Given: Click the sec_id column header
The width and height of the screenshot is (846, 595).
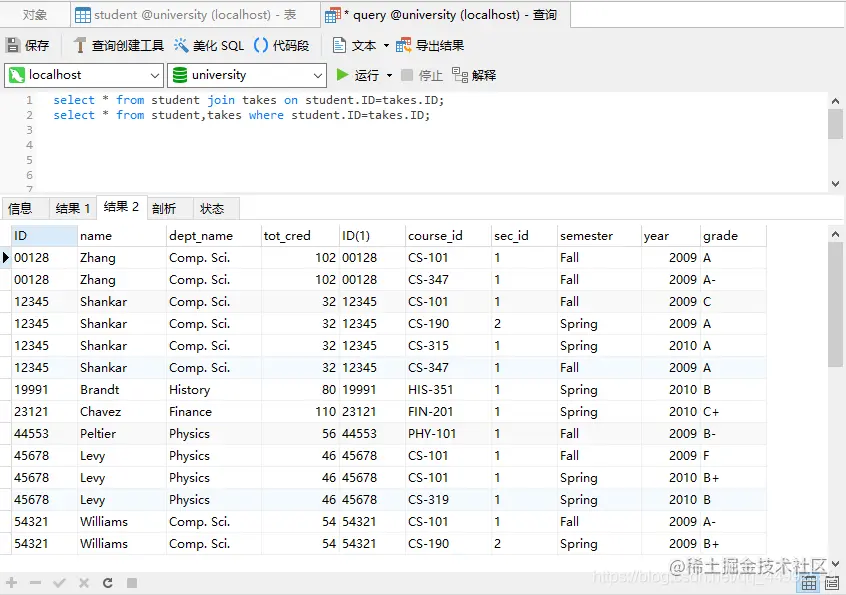Looking at the screenshot, I should pos(524,236).
